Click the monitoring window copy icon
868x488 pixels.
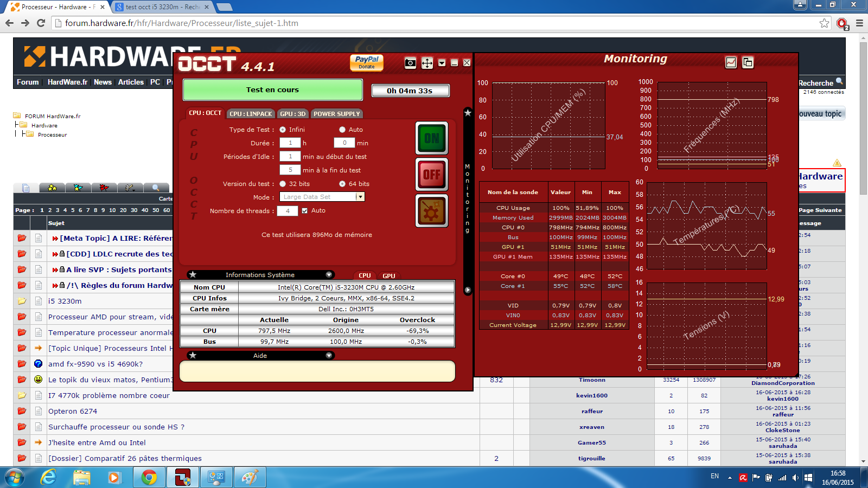click(x=748, y=62)
